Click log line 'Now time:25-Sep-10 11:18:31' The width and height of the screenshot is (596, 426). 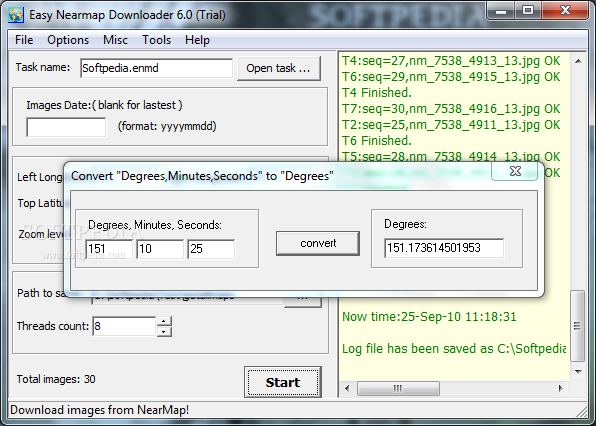(429, 317)
